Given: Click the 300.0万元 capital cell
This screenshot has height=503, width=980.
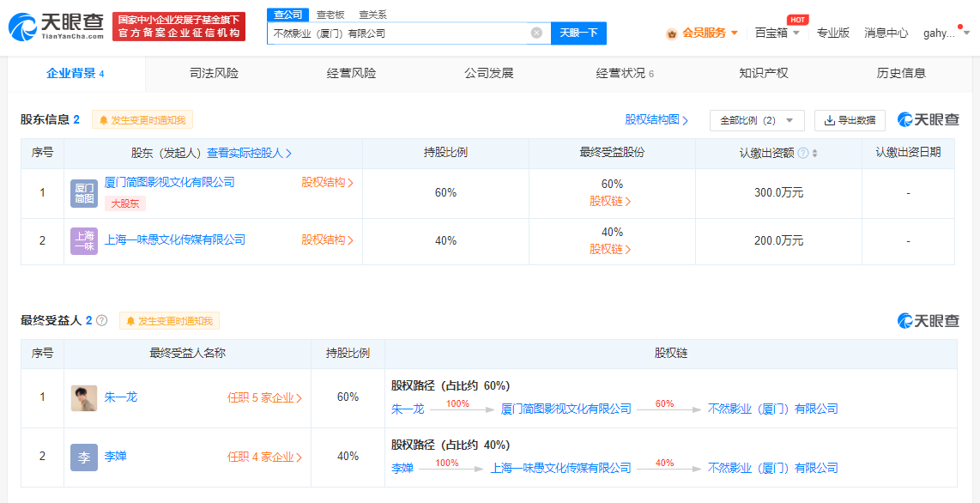Looking at the screenshot, I should (778, 193).
